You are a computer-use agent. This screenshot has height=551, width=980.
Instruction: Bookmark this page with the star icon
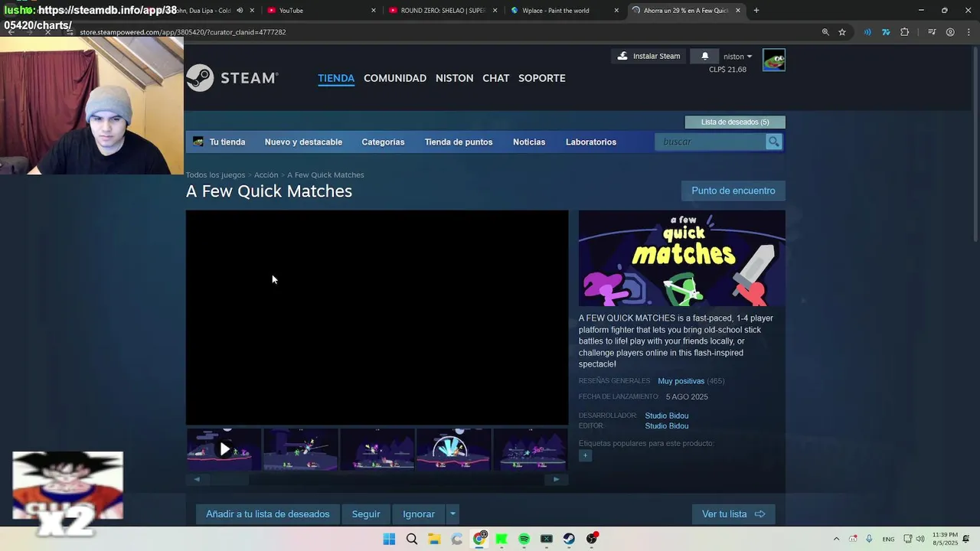click(x=842, y=32)
